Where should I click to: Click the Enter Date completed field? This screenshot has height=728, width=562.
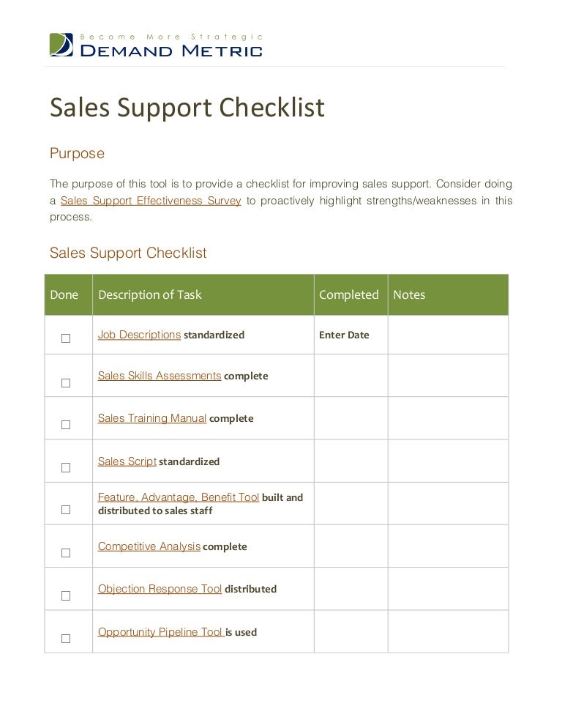pyautogui.click(x=344, y=335)
